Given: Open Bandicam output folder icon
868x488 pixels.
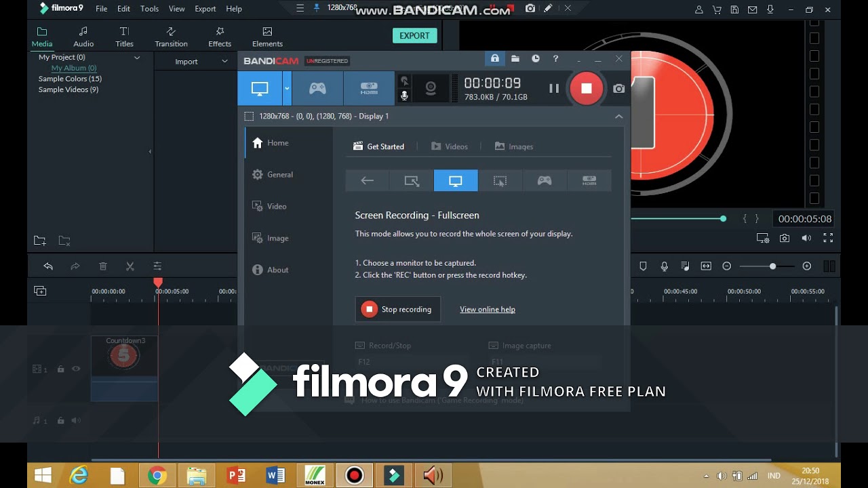Looking at the screenshot, I should [x=515, y=59].
